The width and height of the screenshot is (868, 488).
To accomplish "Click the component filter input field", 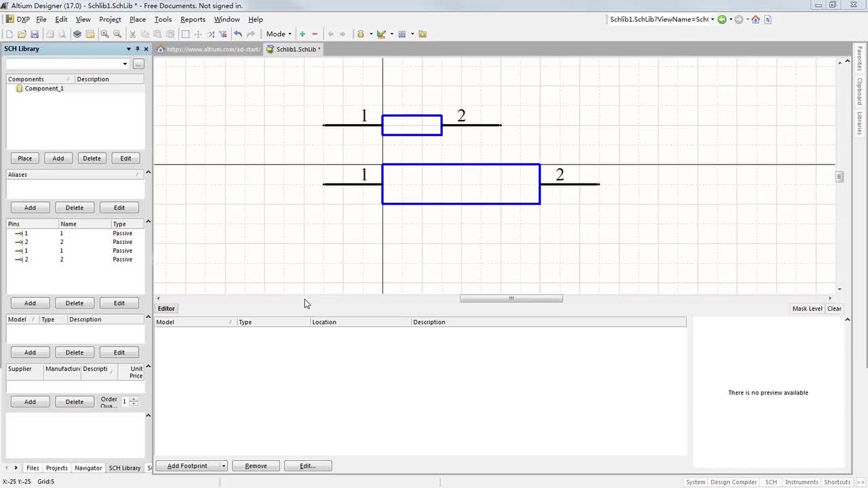I will [64, 64].
